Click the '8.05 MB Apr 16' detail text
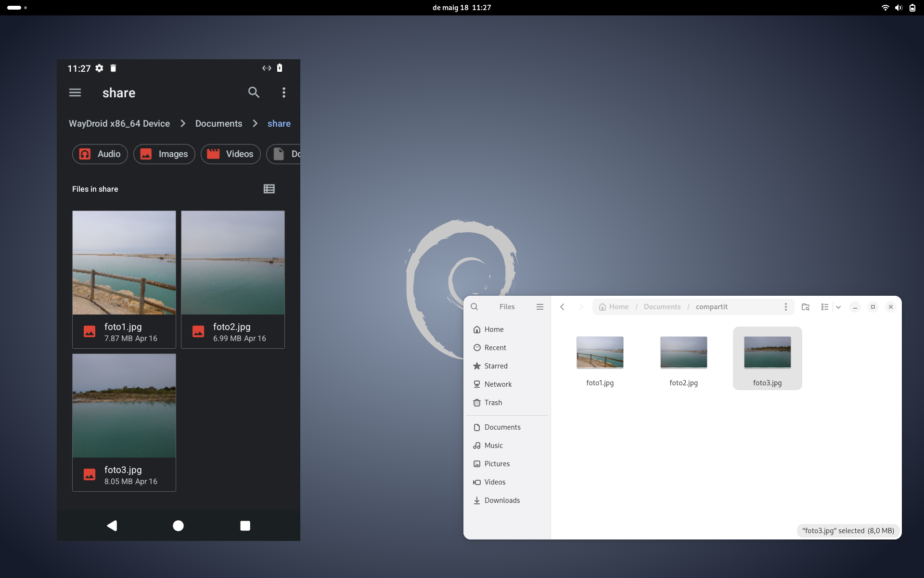 131,482
